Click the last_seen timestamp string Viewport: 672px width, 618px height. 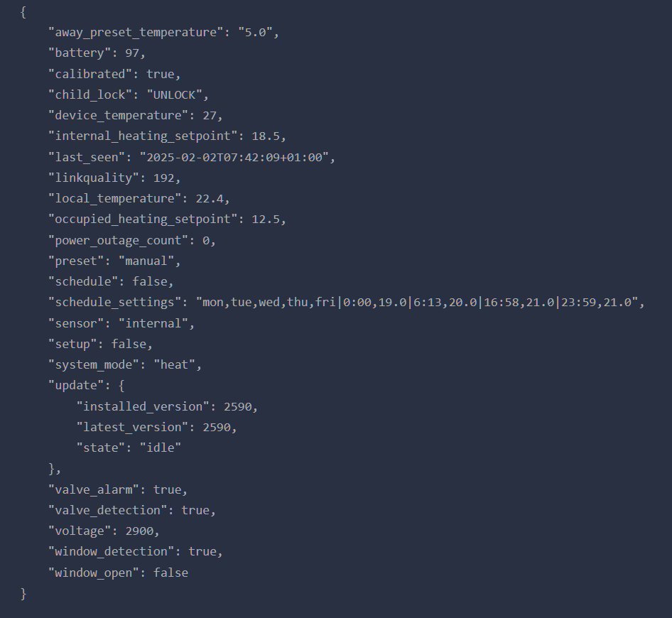click(x=234, y=157)
